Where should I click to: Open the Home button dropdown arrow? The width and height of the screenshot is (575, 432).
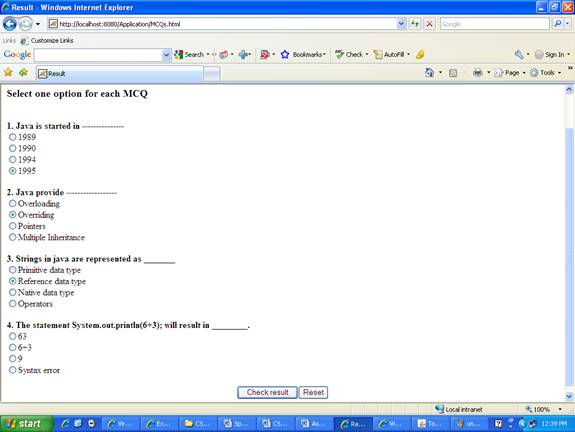coord(440,73)
